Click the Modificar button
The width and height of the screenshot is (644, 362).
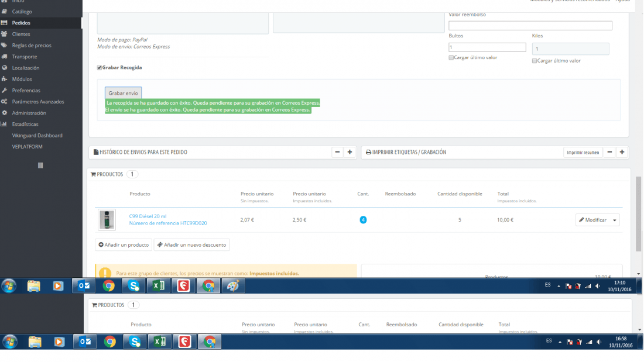[x=592, y=220]
